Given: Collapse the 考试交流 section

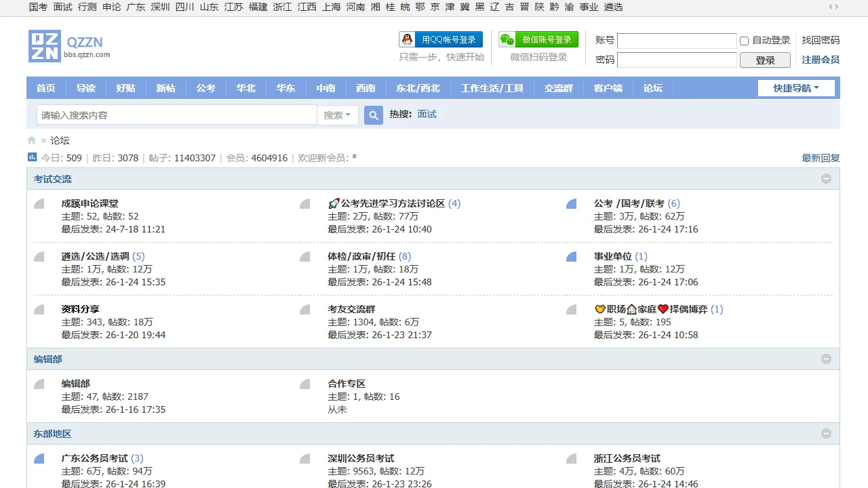Looking at the screenshot, I should click(826, 179).
